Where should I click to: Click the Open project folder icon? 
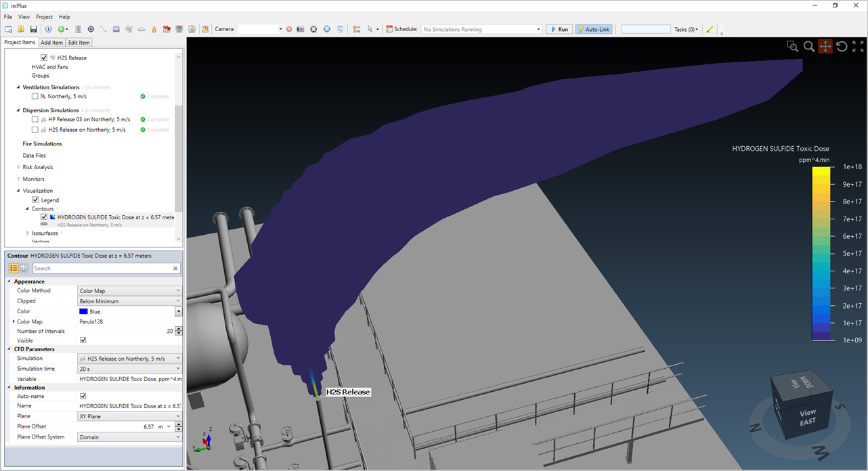21,30
